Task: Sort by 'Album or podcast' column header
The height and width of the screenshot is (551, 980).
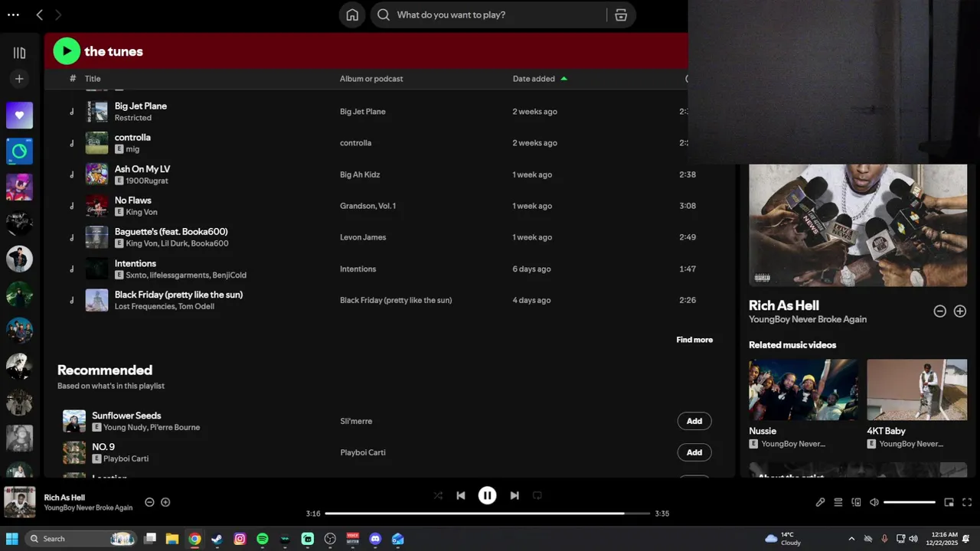Action: pyautogui.click(x=371, y=79)
